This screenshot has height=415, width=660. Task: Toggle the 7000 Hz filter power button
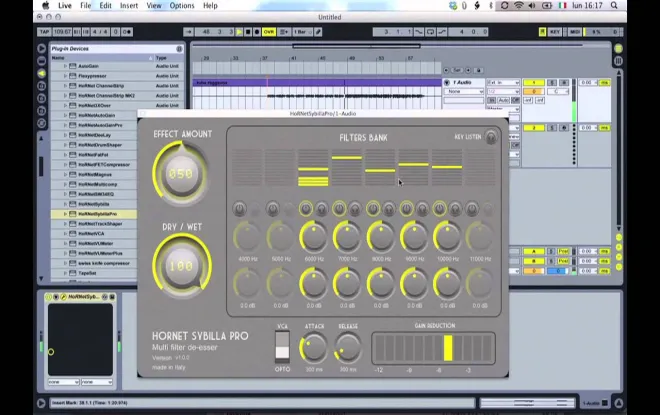[339, 208]
